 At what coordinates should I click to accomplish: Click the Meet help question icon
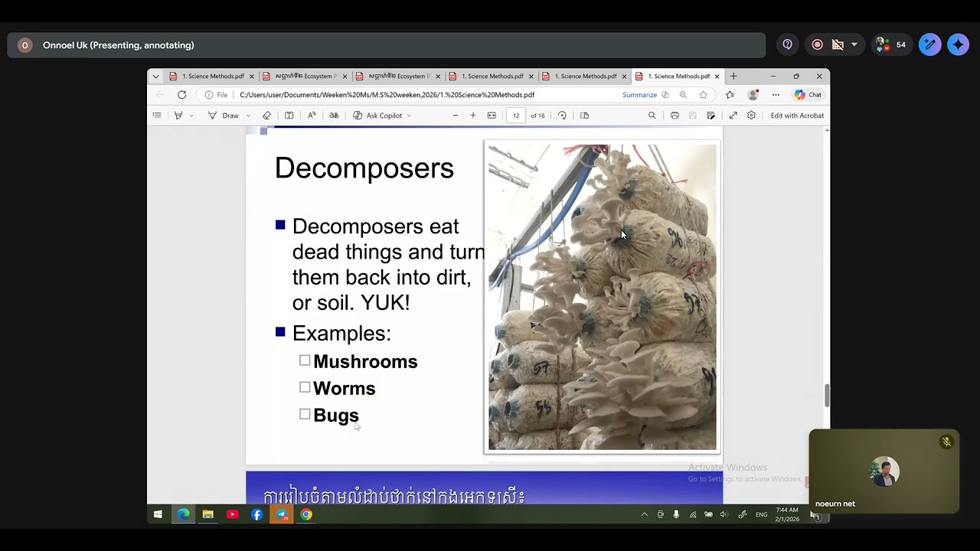click(787, 45)
